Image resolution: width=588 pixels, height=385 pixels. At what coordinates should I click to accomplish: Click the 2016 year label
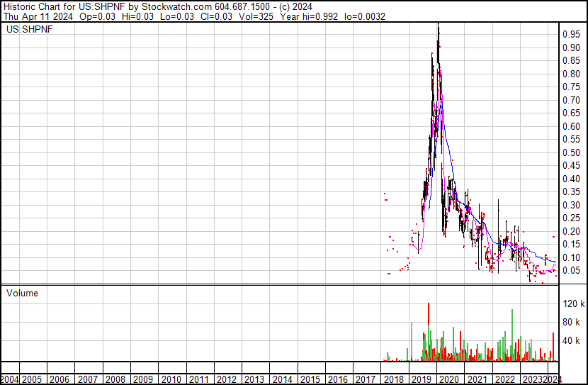pos(338,379)
